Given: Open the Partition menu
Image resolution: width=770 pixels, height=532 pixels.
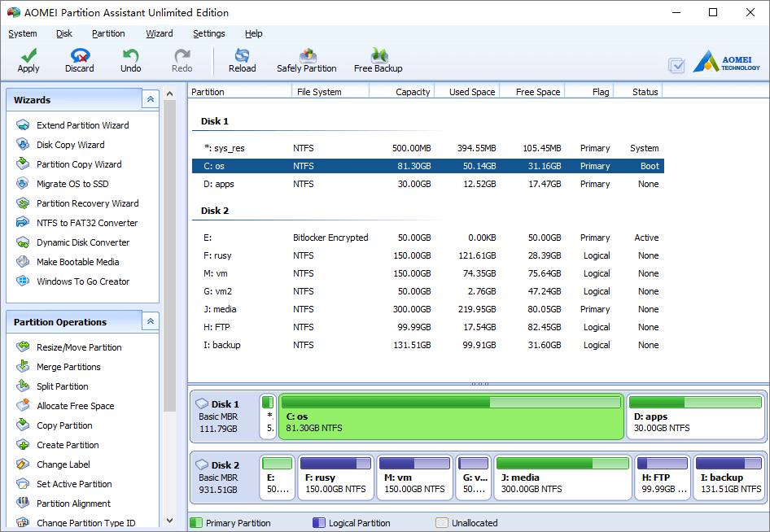Looking at the screenshot, I should tap(108, 33).
